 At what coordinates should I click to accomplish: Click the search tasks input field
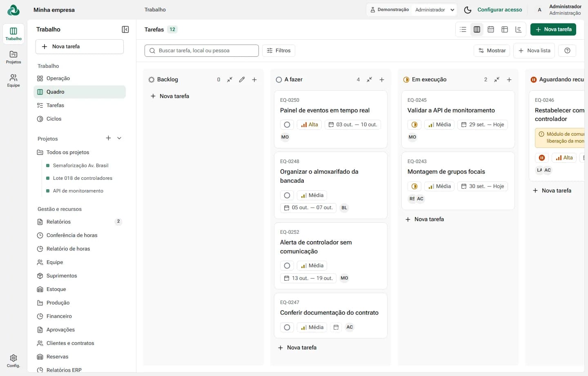[x=202, y=51]
